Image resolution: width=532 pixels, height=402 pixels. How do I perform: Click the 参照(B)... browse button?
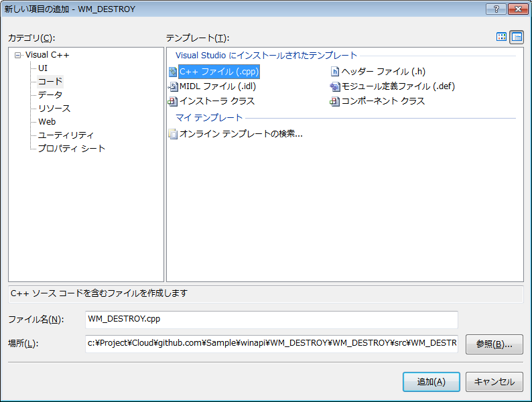(494, 344)
